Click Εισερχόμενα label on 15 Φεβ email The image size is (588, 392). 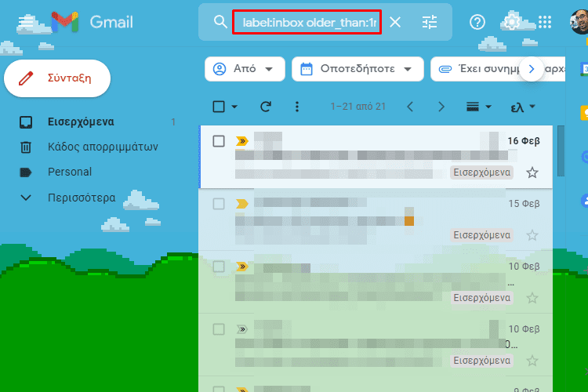tap(481, 235)
